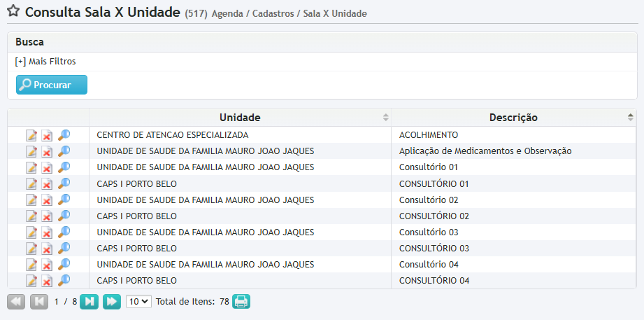Sort the table by Descrição column
644x320 pixels.
tap(513, 117)
